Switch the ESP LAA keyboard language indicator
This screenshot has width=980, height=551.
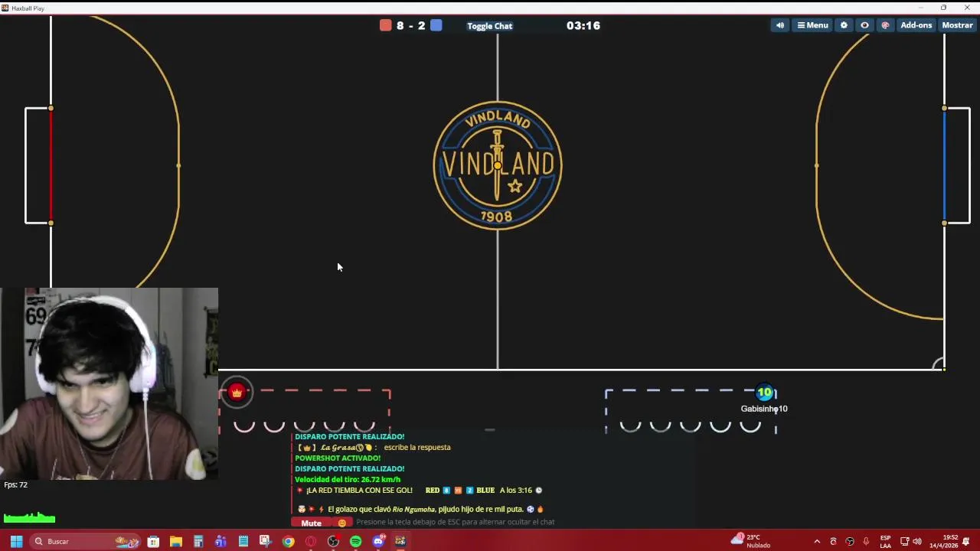pos(886,541)
